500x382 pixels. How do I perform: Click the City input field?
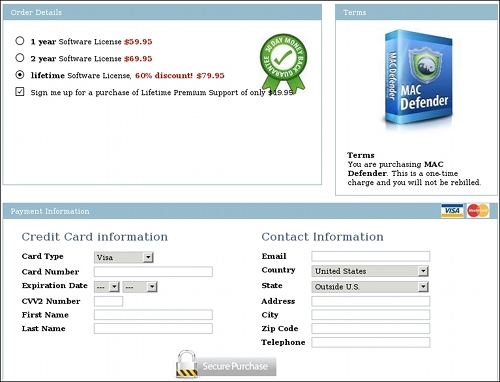point(371,315)
